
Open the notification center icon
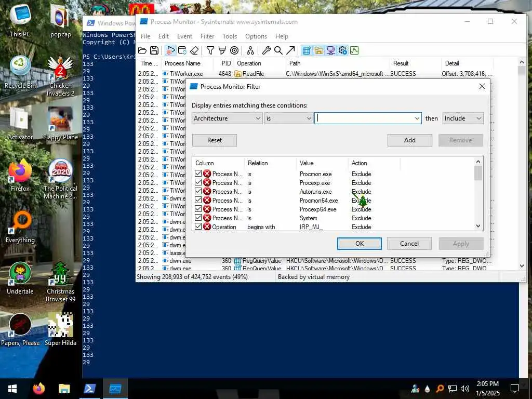[x=515, y=389]
